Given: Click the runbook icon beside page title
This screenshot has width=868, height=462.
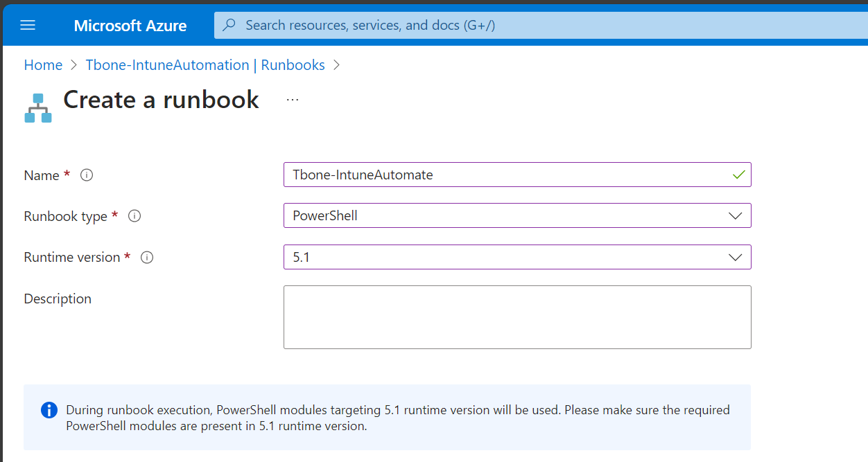Looking at the screenshot, I should [37, 106].
